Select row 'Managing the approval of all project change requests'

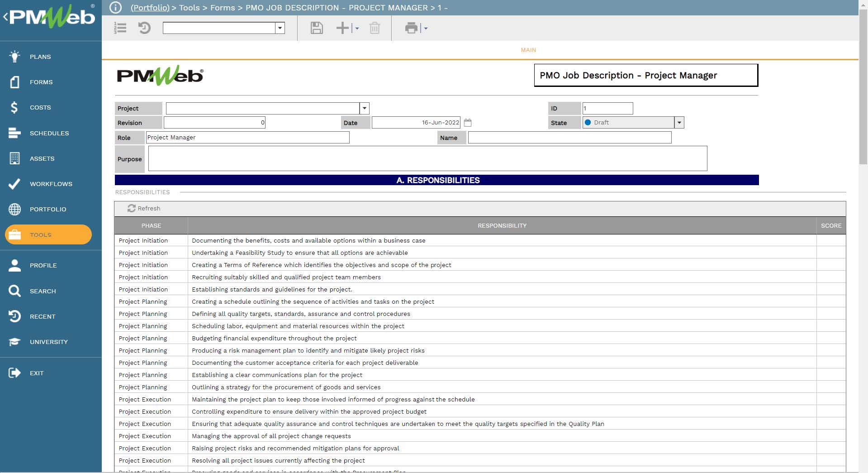coord(480,436)
